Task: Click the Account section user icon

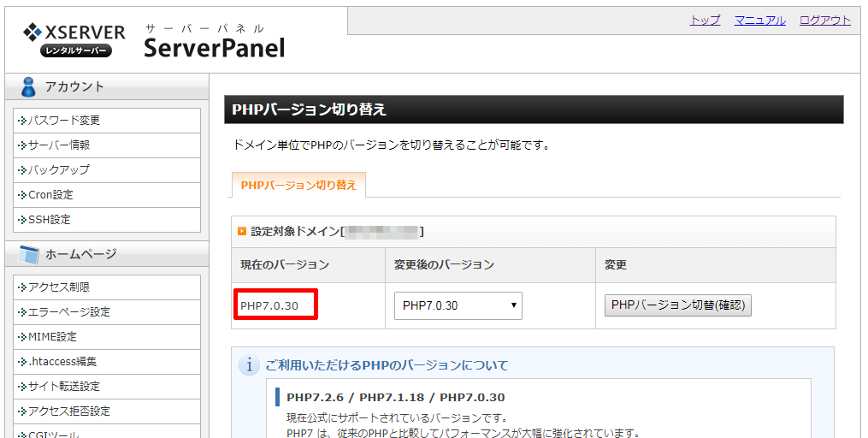Action: tap(28, 86)
